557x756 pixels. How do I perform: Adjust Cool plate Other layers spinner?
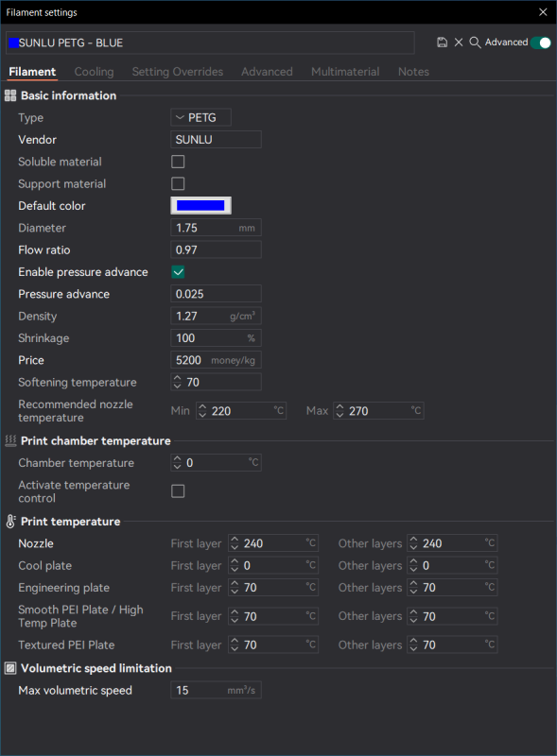click(413, 565)
